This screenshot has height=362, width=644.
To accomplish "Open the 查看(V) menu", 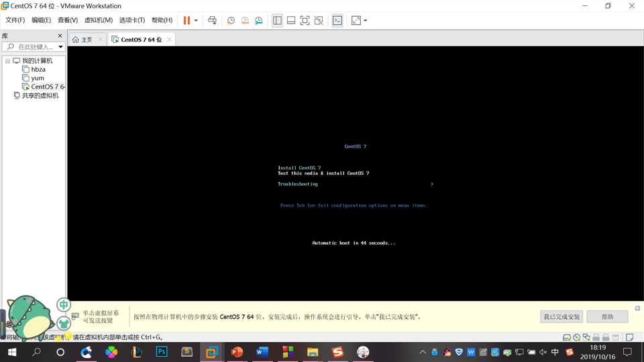I will tap(68, 20).
